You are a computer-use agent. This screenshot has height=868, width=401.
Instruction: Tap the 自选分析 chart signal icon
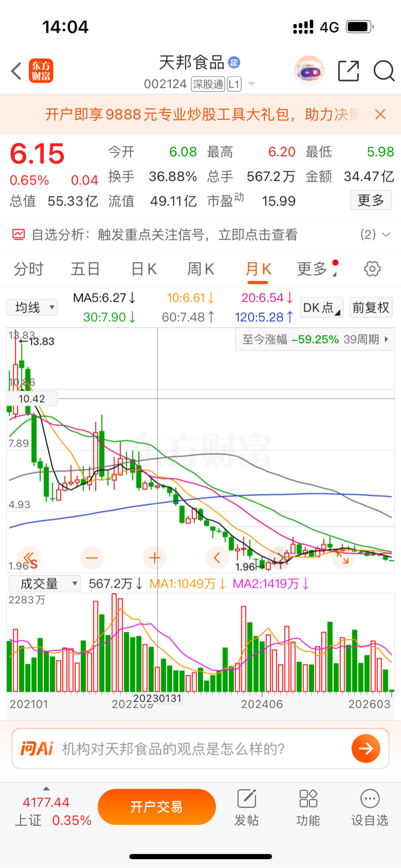pos(18,234)
